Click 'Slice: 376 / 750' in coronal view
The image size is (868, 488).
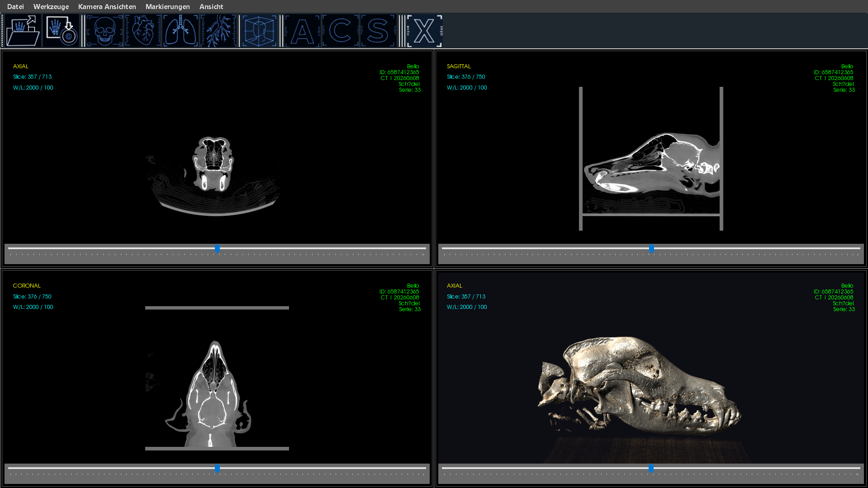tap(32, 297)
